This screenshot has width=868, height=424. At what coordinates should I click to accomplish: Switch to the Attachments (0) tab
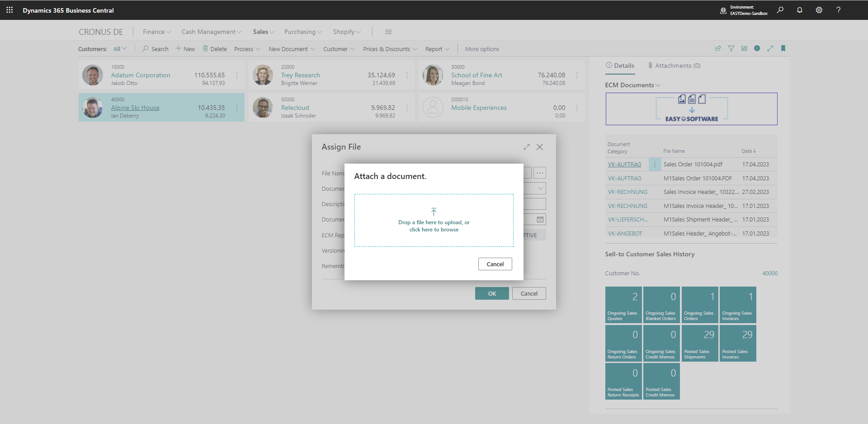coord(674,66)
